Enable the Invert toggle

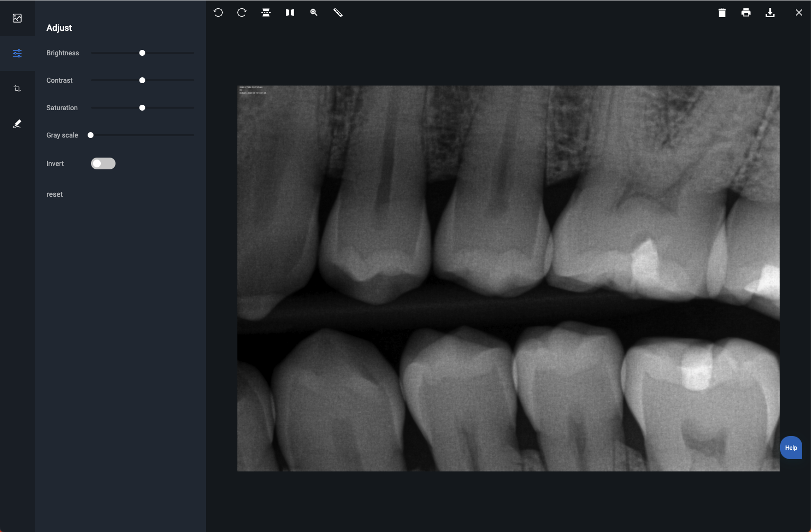(103, 163)
